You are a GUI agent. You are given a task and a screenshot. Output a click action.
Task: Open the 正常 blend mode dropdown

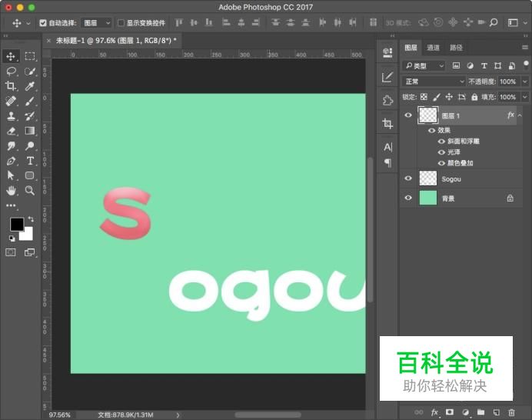click(434, 82)
